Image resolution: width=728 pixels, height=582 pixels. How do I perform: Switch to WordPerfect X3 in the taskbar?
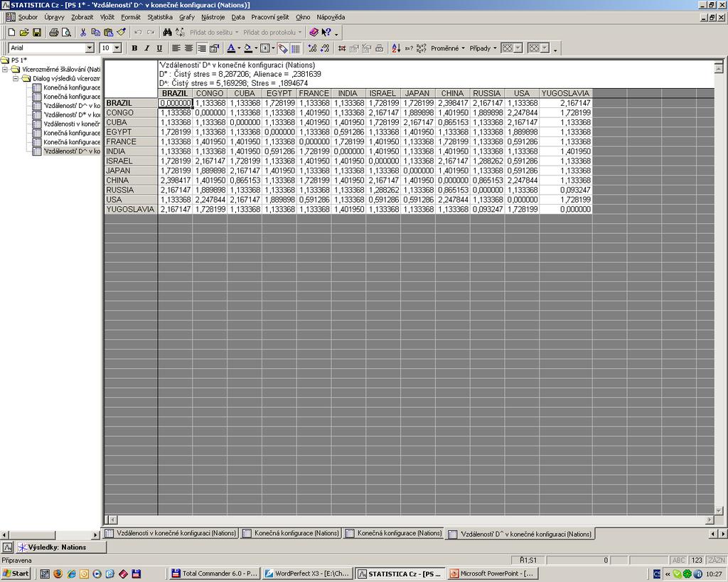(307, 573)
